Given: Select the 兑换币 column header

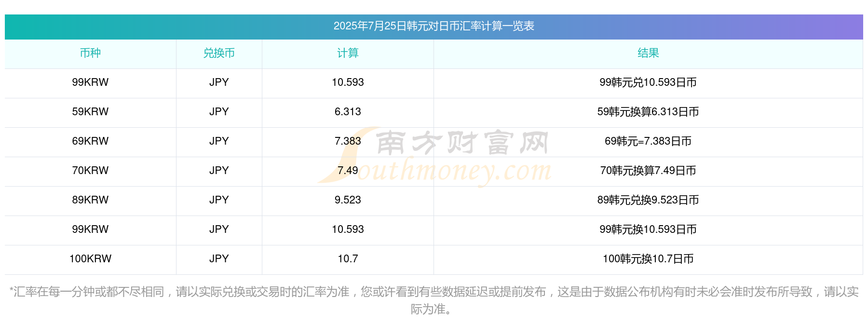Looking at the screenshot, I should 219,53.
